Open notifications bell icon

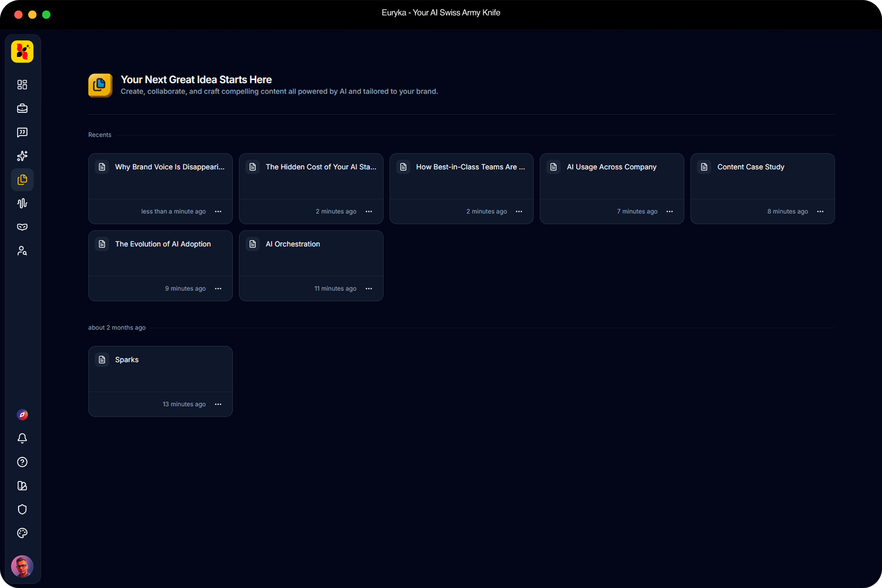coord(22,438)
